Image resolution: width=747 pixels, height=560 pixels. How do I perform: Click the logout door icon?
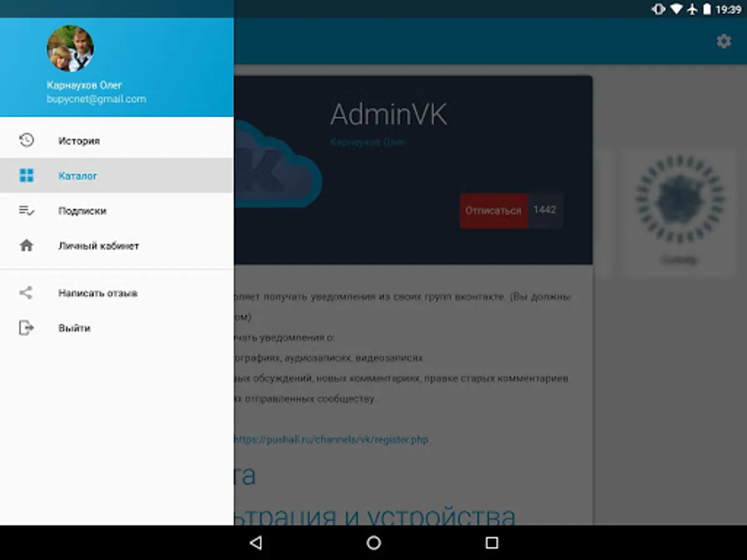pos(26,327)
